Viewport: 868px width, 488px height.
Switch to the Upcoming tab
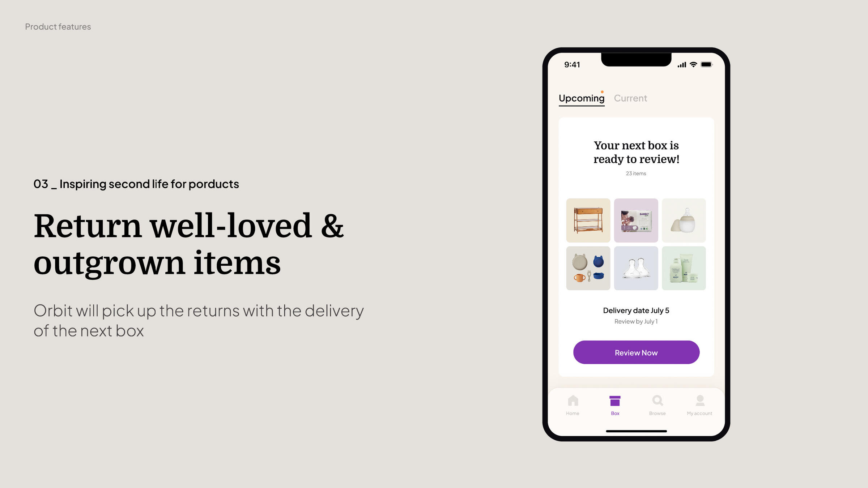[x=580, y=98]
